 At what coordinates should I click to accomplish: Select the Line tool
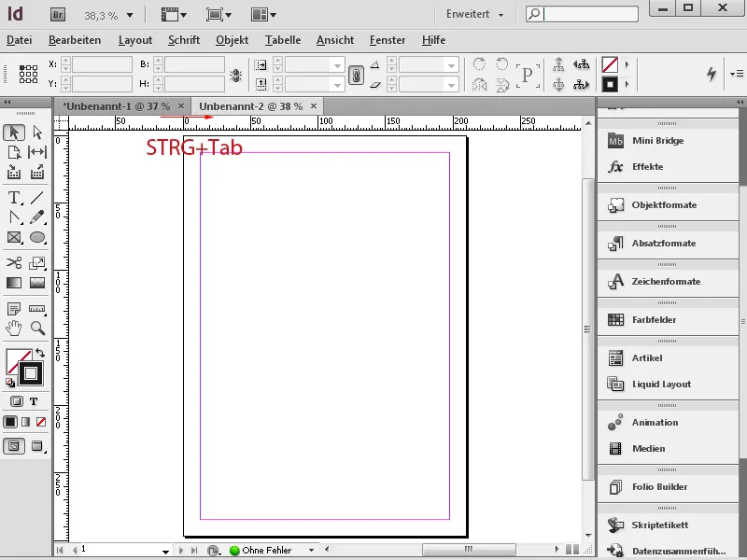37,197
